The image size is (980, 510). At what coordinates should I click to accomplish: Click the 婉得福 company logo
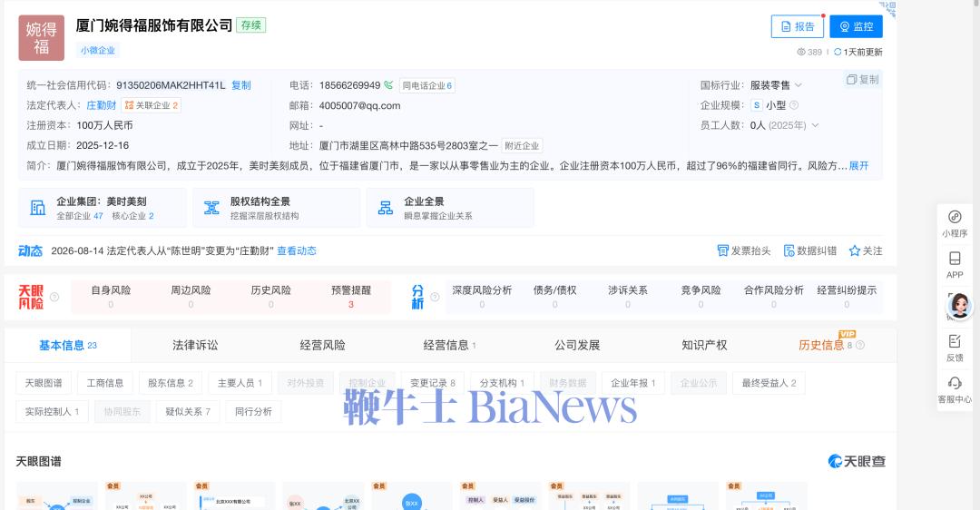coord(41,37)
